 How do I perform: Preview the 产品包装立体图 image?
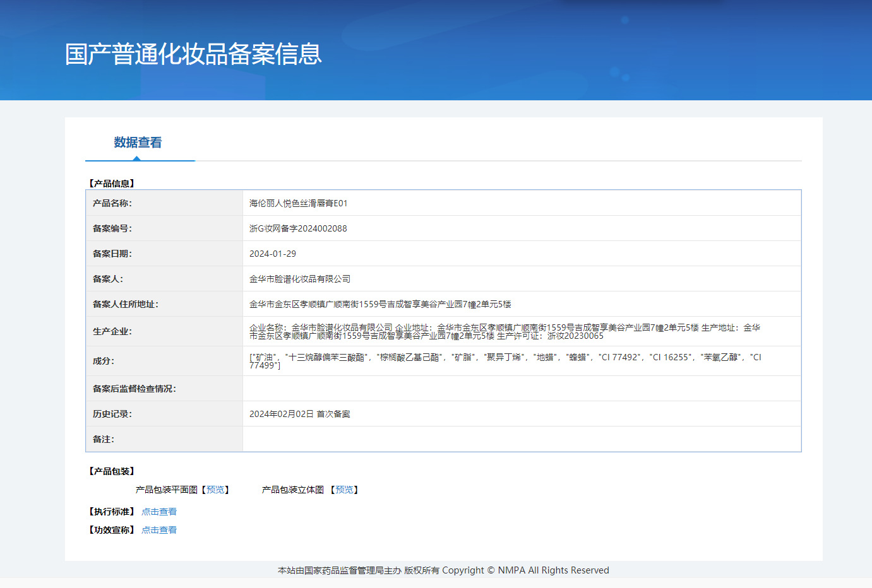344,490
